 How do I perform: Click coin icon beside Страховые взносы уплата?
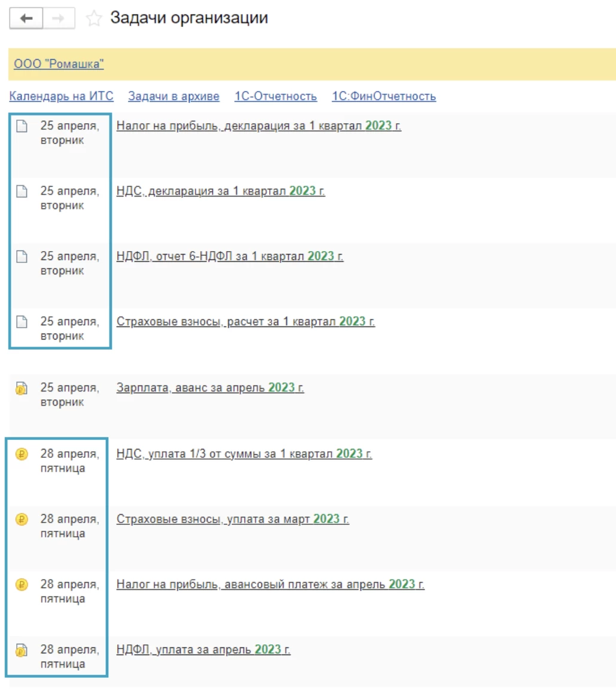click(x=21, y=519)
